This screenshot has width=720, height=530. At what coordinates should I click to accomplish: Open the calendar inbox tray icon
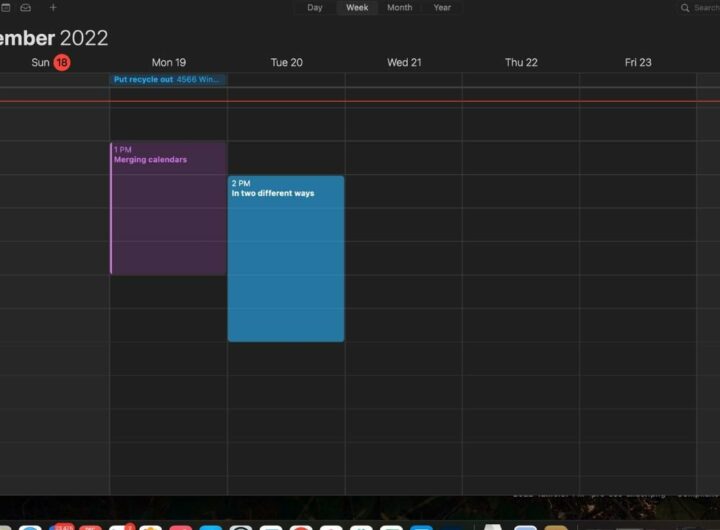(x=26, y=8)
